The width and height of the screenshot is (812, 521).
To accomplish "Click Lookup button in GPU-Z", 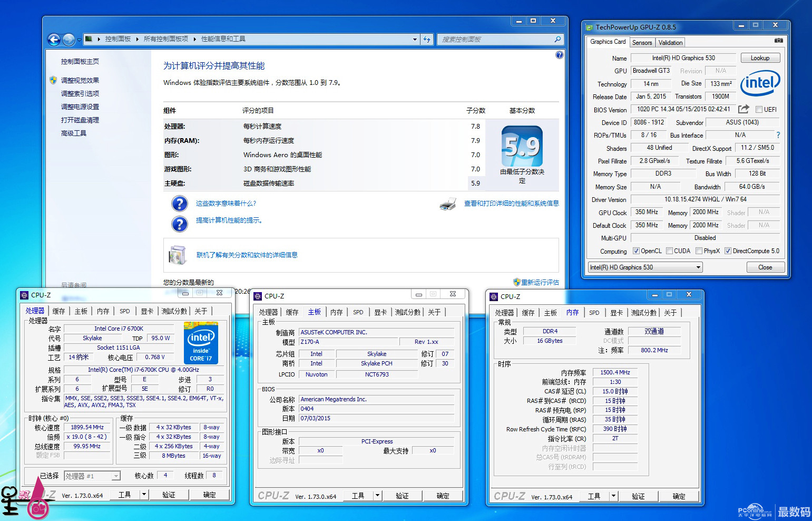I will tap(760, 58).
